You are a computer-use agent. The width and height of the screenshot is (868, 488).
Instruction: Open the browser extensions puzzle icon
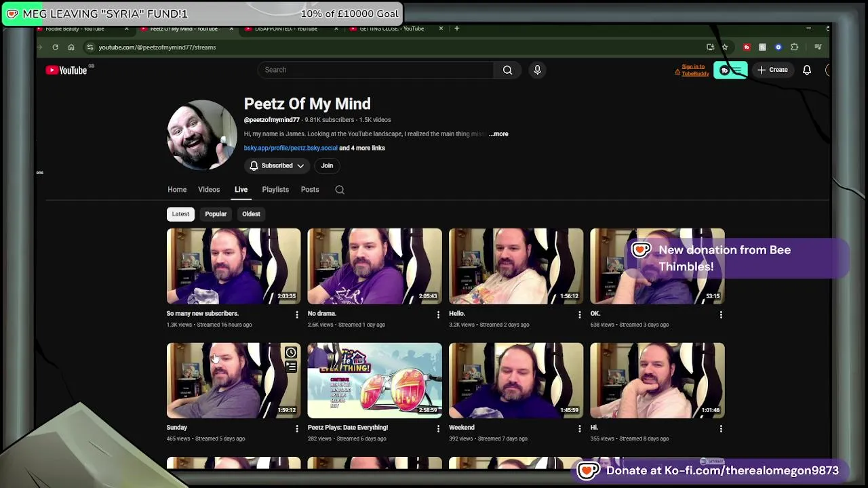point(795,47)
